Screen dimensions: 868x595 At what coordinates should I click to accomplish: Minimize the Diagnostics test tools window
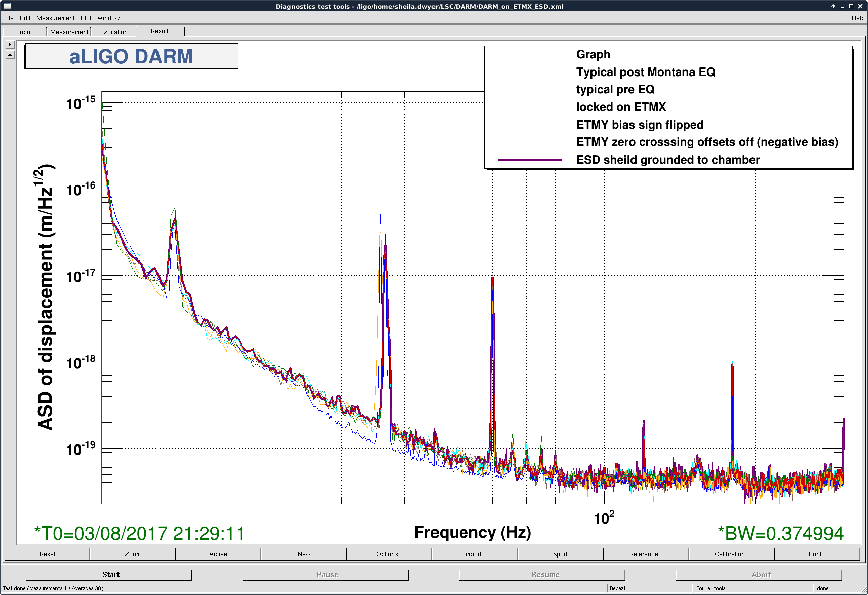click(x=842, y=6)
